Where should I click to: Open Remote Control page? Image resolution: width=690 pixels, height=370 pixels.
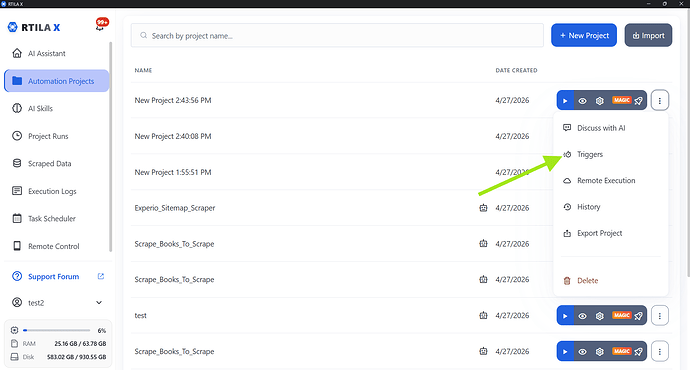[57, 246]
